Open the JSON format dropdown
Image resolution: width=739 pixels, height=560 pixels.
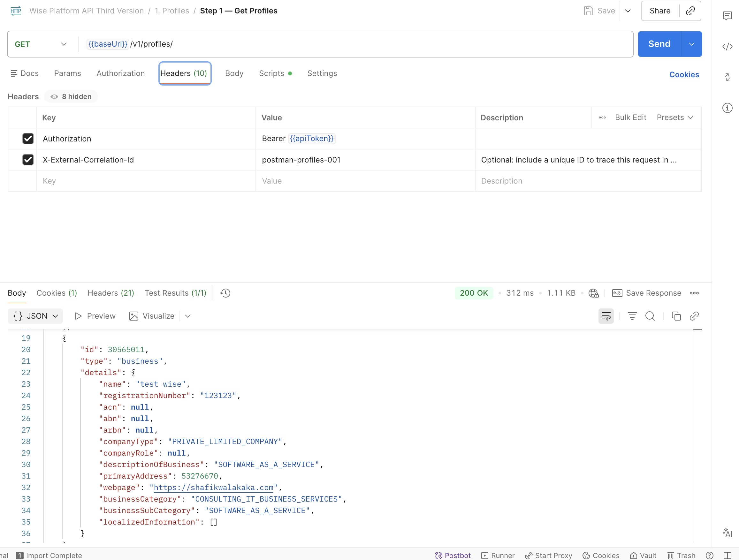(x=35, y=316)
